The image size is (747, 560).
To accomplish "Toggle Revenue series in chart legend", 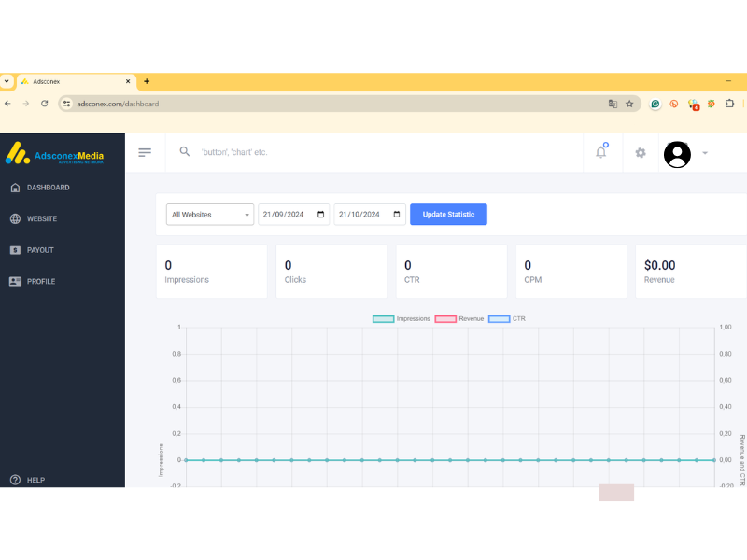I will tap(458, 319).
